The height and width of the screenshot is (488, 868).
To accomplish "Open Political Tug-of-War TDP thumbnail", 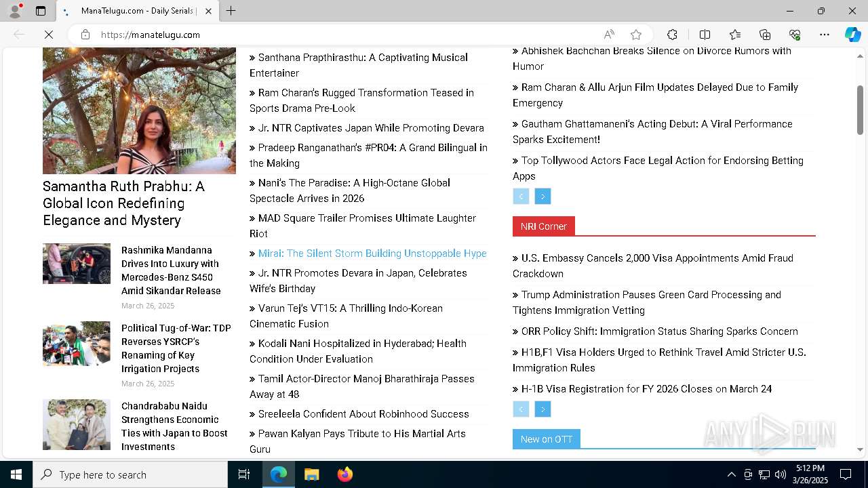I will [x=77, y=344].
